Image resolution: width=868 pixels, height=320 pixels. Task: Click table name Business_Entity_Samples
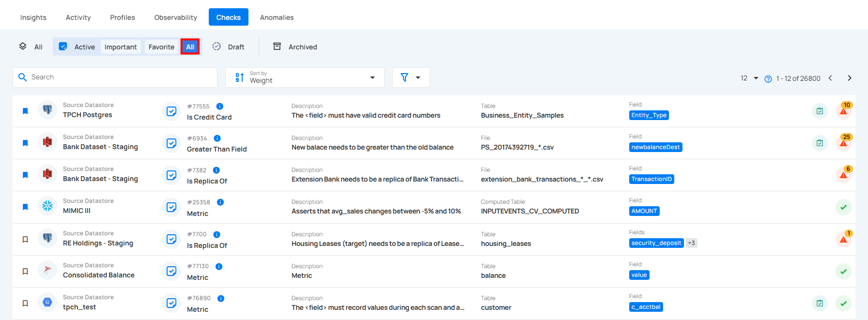pyautogui.click(x=522, y=115)
